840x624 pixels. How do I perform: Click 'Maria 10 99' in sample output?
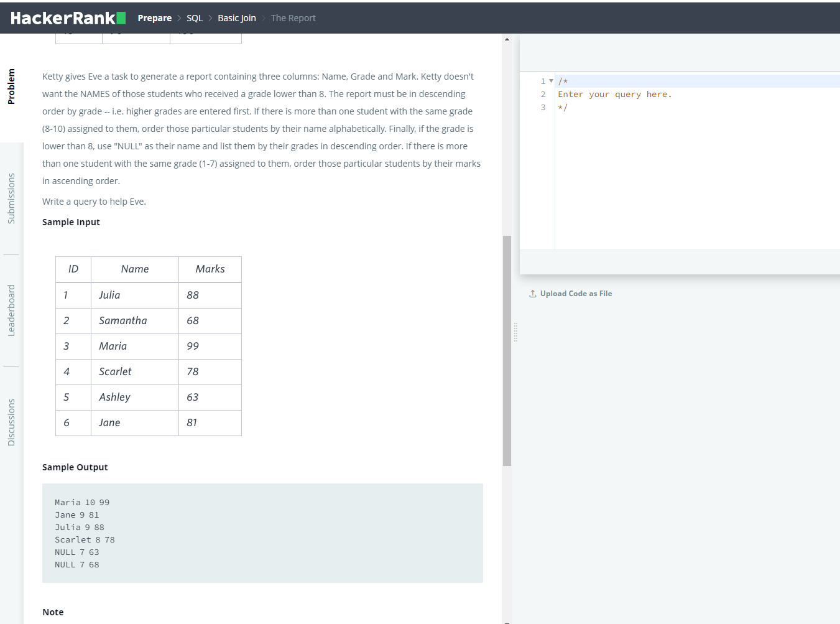pos(82,503)
